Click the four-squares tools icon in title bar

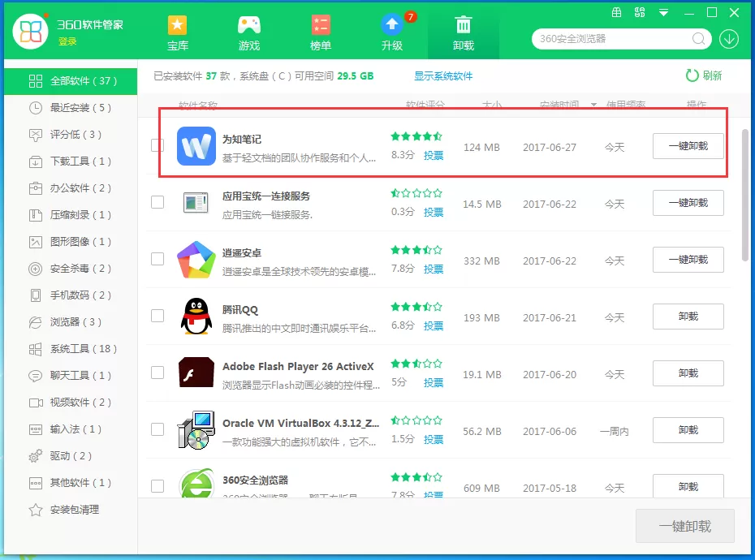tap(640, 12)
